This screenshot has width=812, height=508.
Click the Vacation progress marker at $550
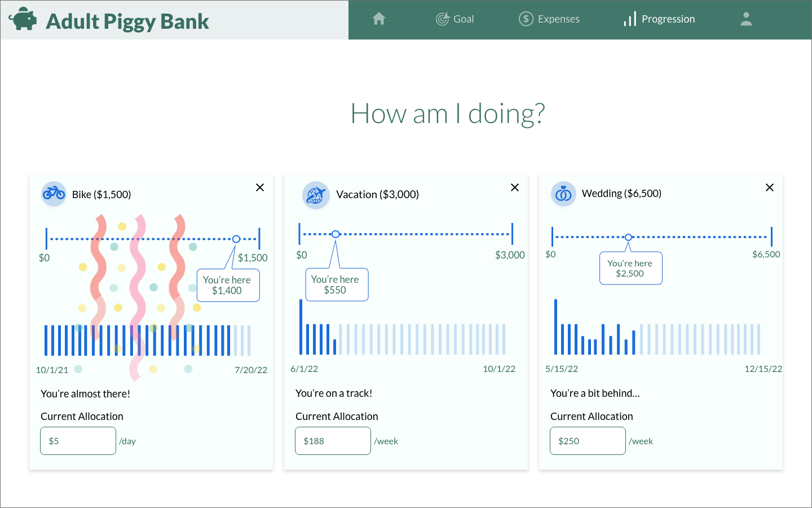point(336,234)
